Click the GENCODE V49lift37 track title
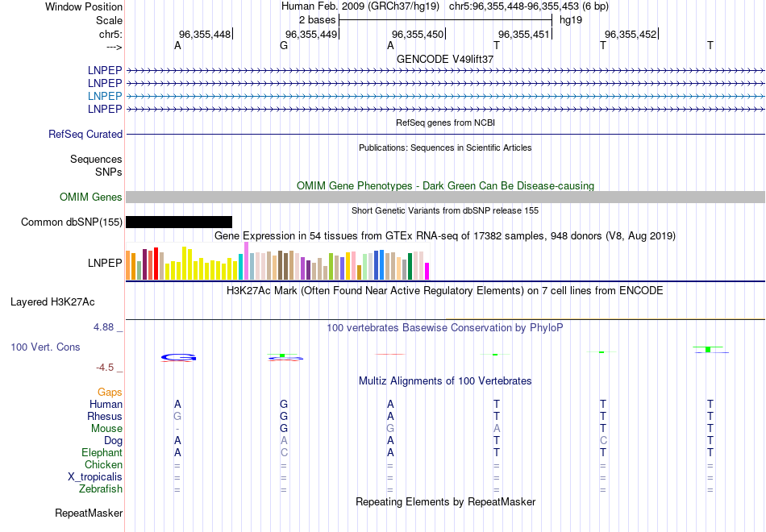The width and height of the screenshot is (766, 532). pyautogui.click(x=445, y=59)
